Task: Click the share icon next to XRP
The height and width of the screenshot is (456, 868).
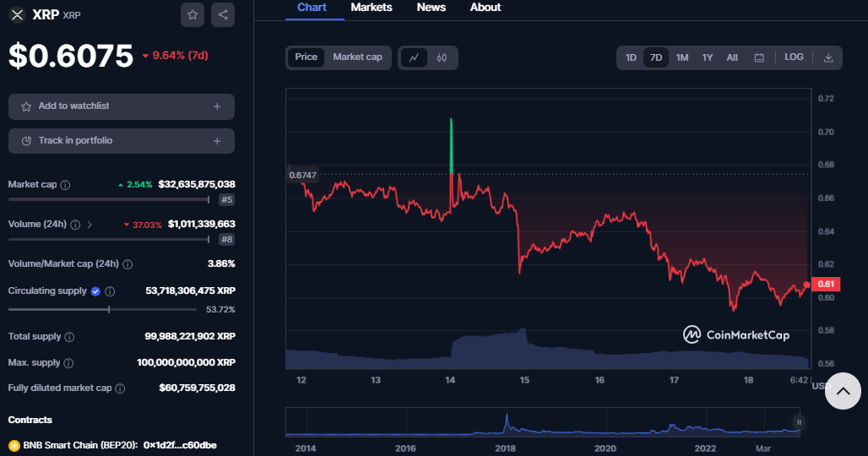Action: click(x=223, y=14)
